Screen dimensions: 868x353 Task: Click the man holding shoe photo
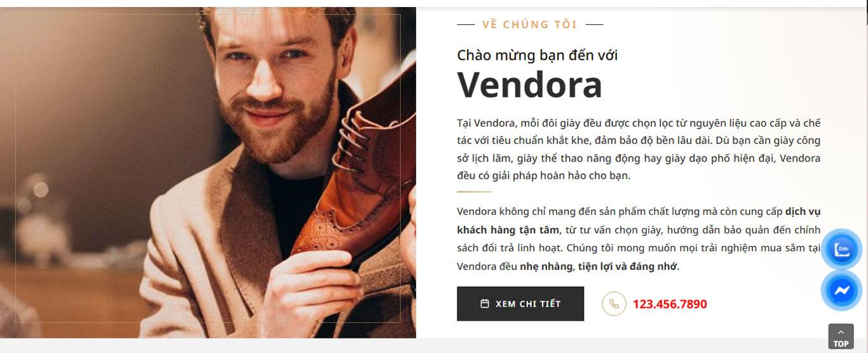[x=208, y=172]
